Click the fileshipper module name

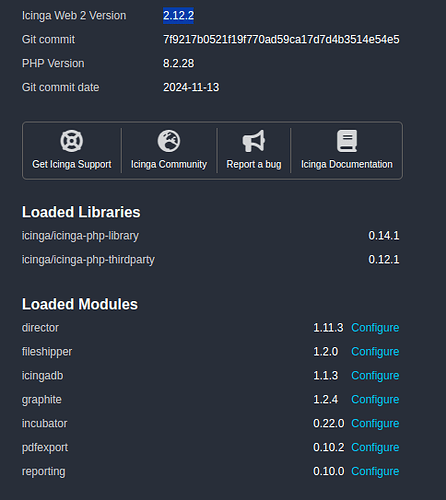click(47, 352)
